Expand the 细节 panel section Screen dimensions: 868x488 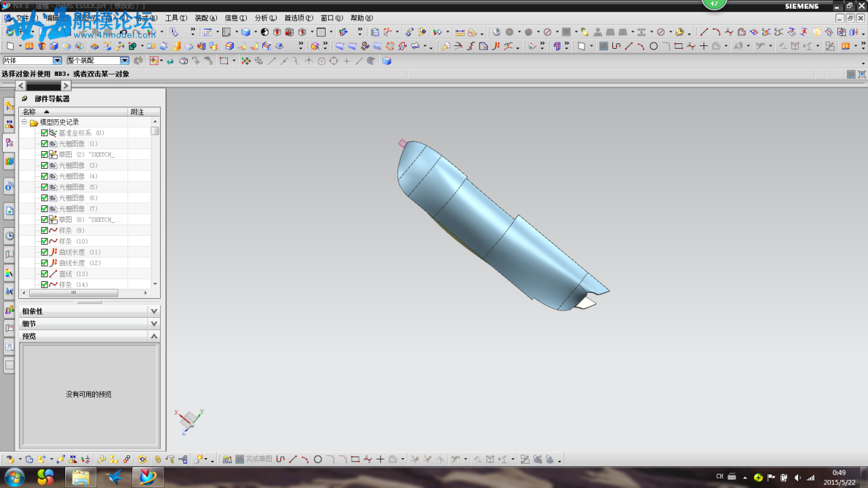pos(154,323)
